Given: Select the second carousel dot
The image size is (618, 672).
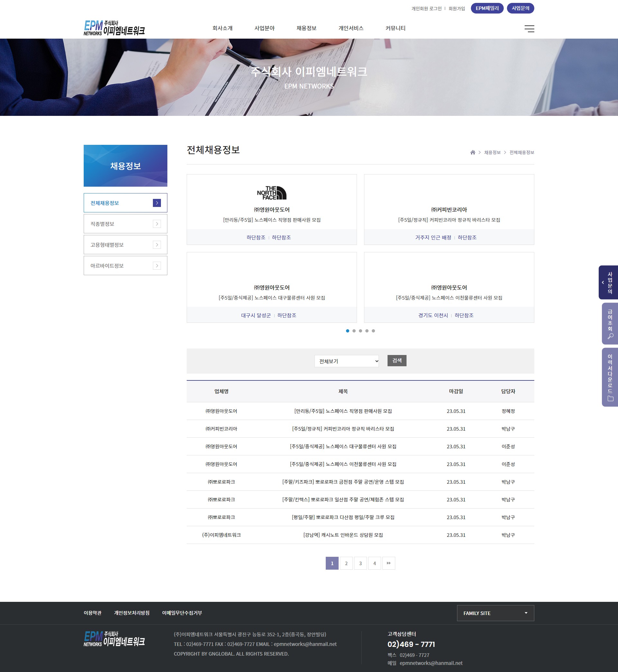Looking at the screenshot, I should 354,331.
